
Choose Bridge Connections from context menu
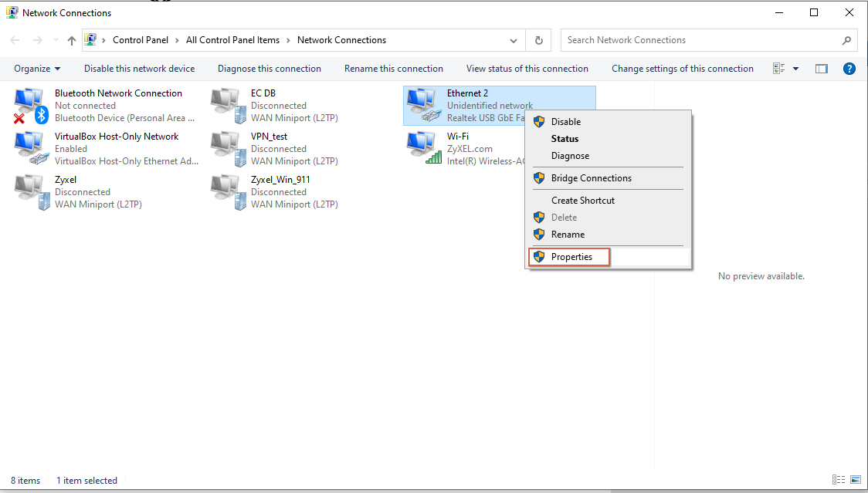point(608,178)
